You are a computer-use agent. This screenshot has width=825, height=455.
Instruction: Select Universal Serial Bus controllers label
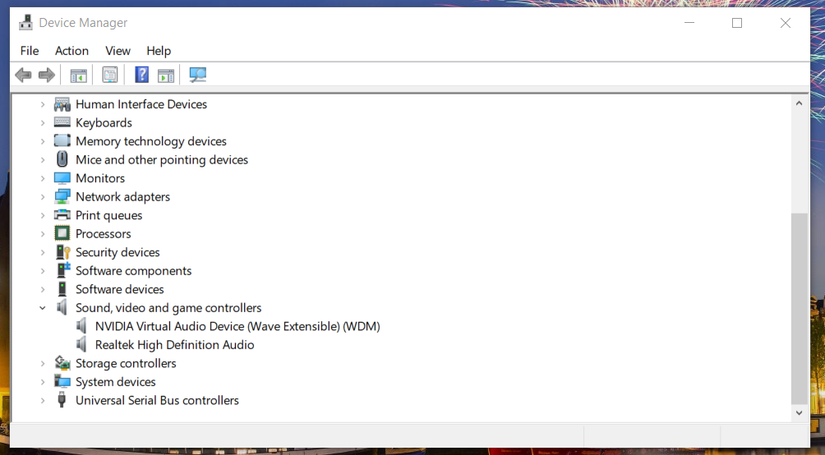[157, 400]
